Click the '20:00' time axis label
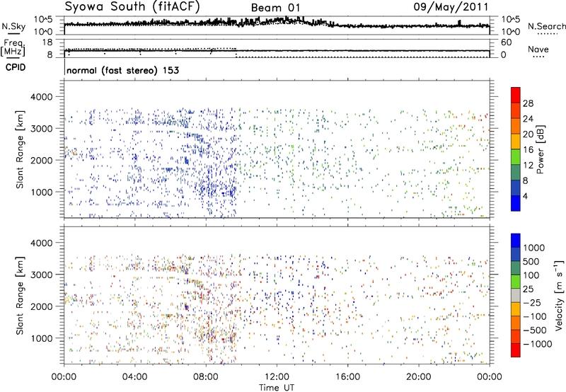Image resolution: width=566 pixels, height=392 pixels. 418,377
